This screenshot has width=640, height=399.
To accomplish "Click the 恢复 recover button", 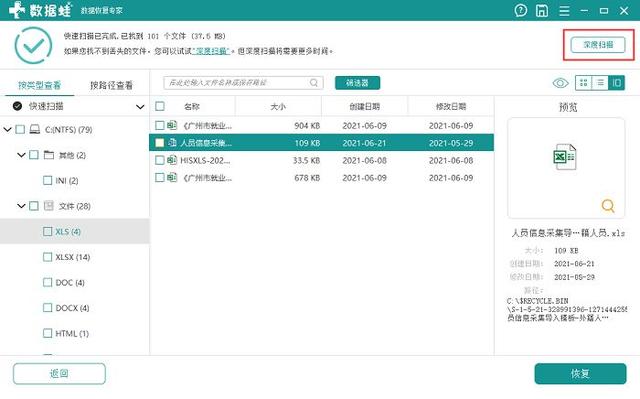I will click(580, 373).
